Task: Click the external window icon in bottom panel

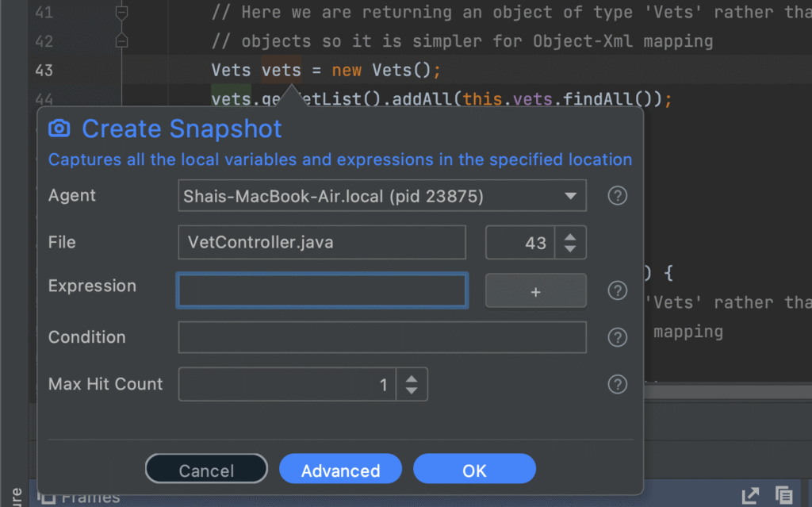Action: [750, 496]
